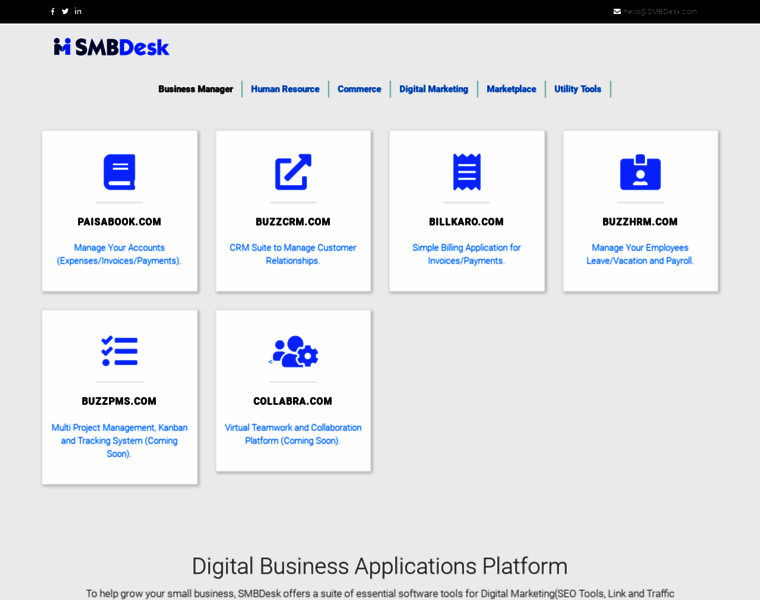This screenshot has height=600, width=760.
Task: Open the BUZZCRM.COM title
Action: 293,222
